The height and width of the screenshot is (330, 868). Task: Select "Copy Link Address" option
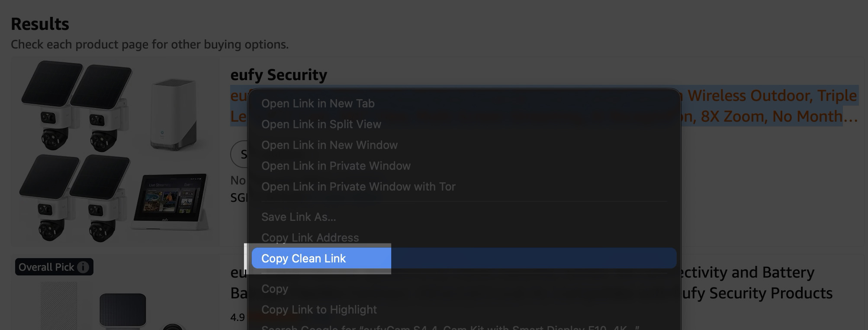click(x=310, y=238)
